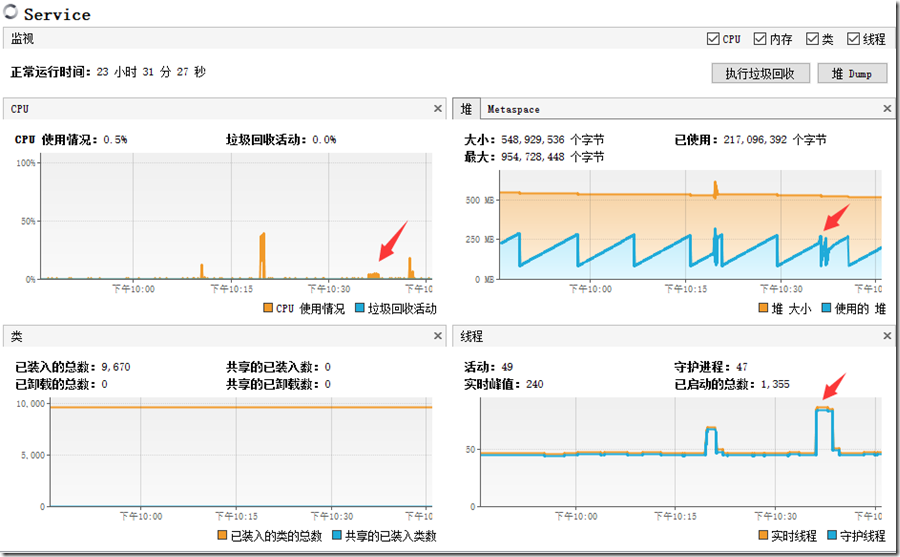
Task: Close the 线程 chart panel
Action: tap(887, 336)
